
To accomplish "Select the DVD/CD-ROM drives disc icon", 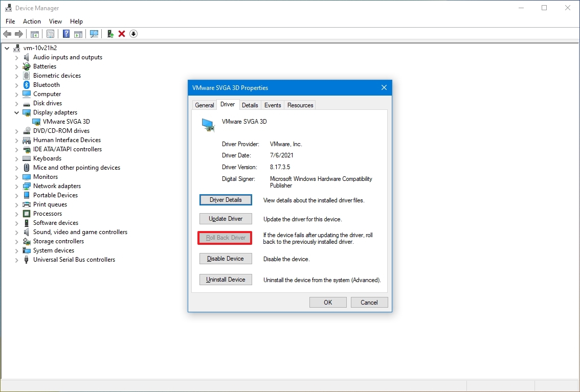I will (x=26, y=131).
